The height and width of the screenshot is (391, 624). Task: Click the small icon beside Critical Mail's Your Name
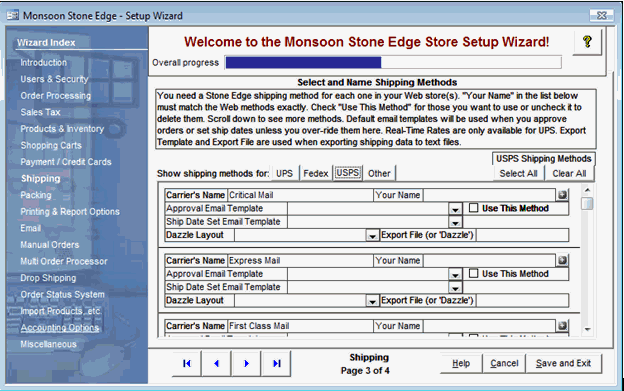[562, 195]
